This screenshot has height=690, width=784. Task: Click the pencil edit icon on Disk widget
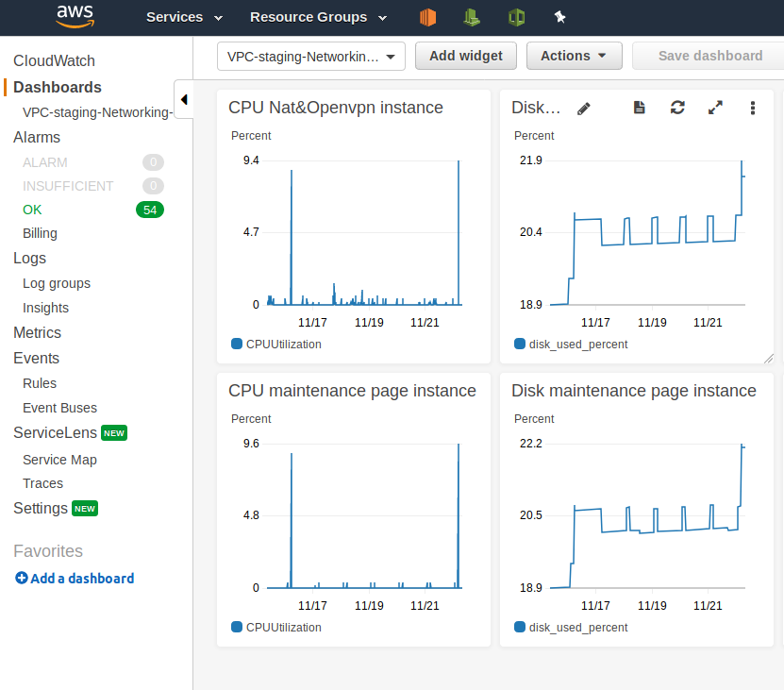coord(584,109)
